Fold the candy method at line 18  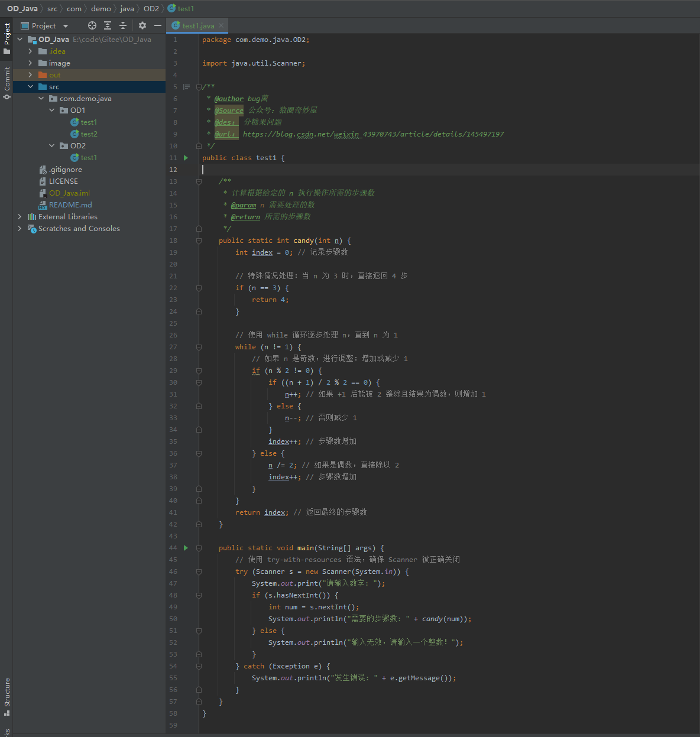point(199,241)
